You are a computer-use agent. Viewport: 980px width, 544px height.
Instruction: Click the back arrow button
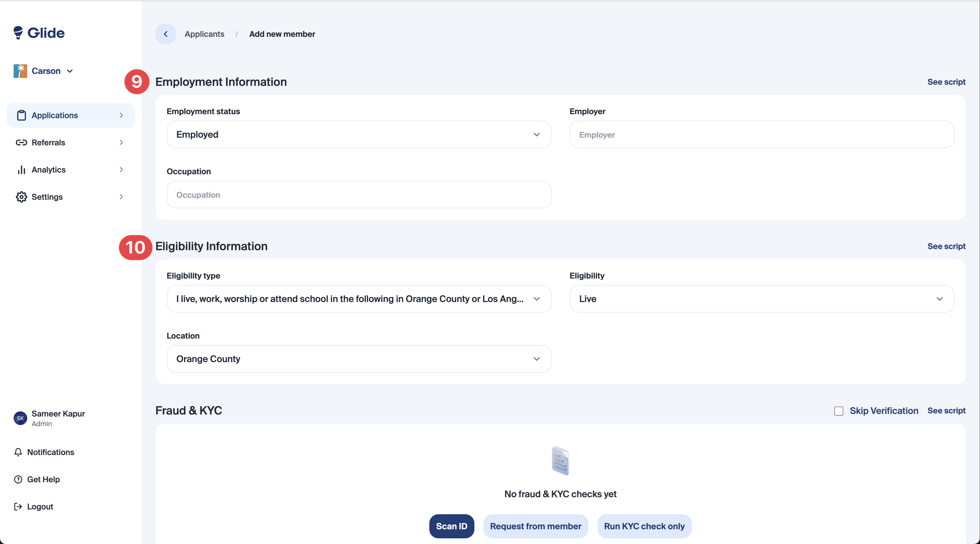166,34
